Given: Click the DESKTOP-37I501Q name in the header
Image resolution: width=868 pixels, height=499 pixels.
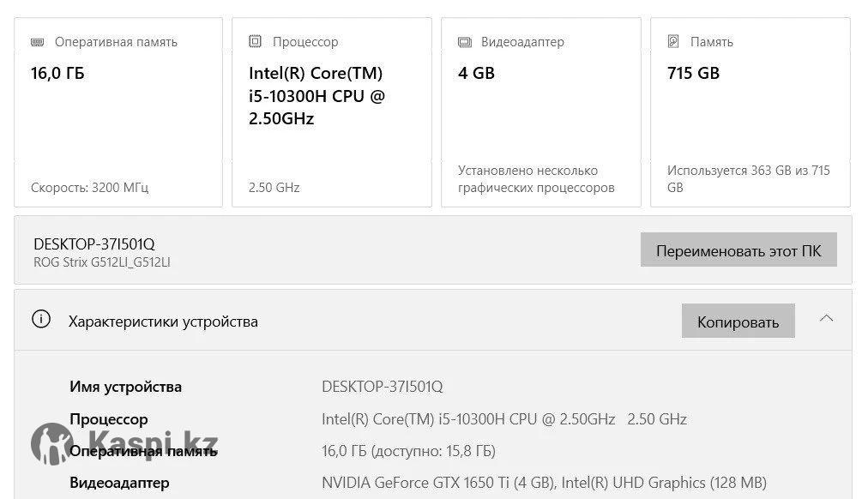Looking at the screenshot, I should coord(94,243).
